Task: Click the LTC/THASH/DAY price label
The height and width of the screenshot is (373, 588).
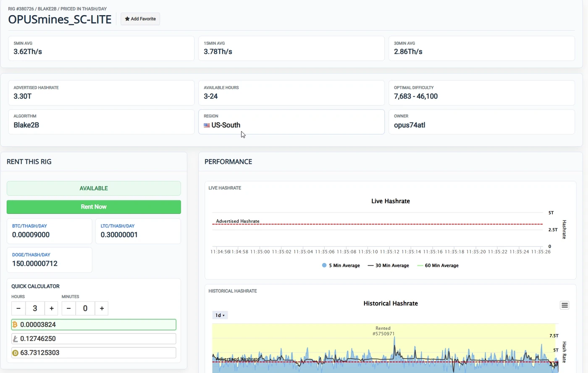Action: (118, 226)
